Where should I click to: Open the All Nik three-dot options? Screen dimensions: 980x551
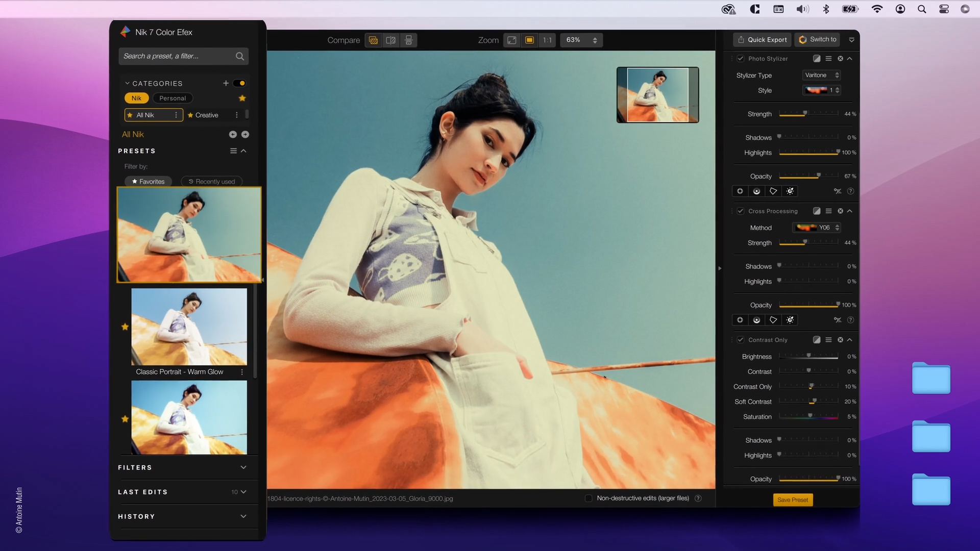(x=176, y=115)
